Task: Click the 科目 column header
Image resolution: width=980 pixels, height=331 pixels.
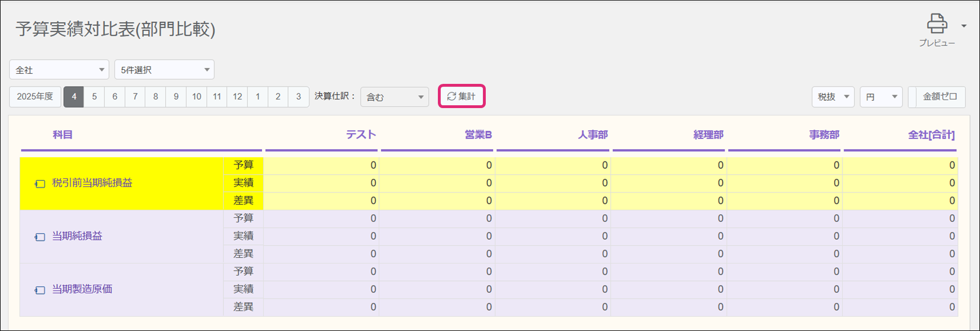Action: pos(63,135)
